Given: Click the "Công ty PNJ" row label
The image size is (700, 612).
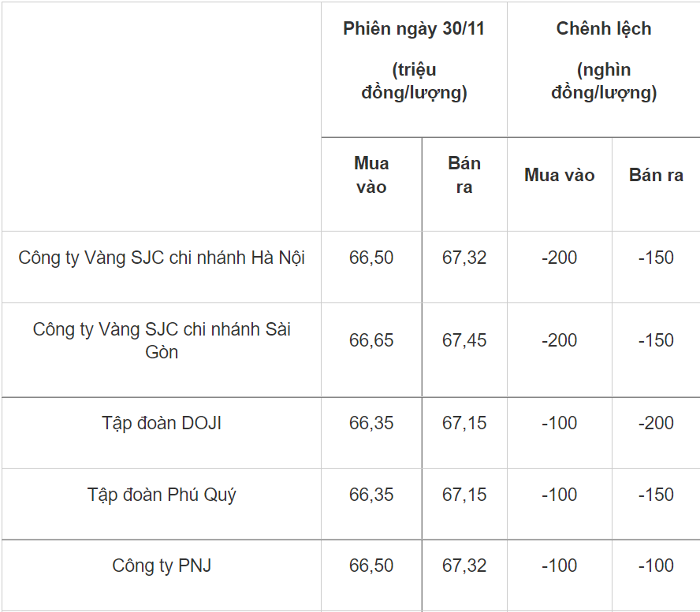Looking at the screenshot, I should 162,566.
